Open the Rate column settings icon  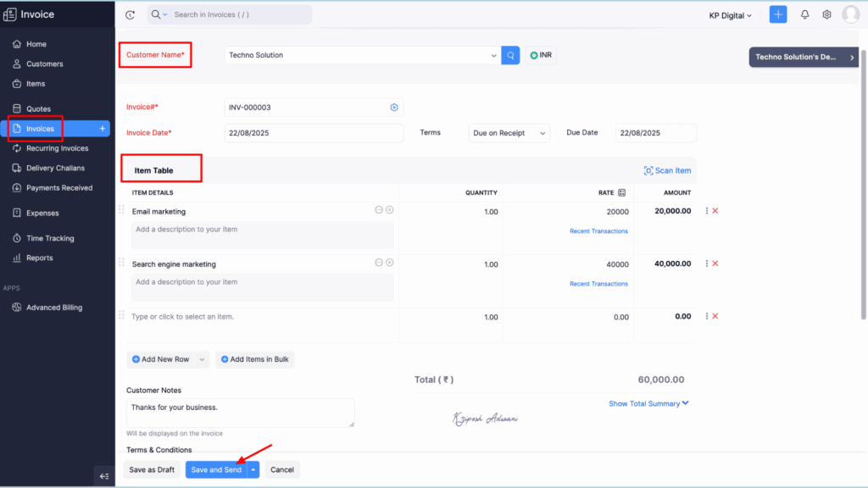coord(622,193)
